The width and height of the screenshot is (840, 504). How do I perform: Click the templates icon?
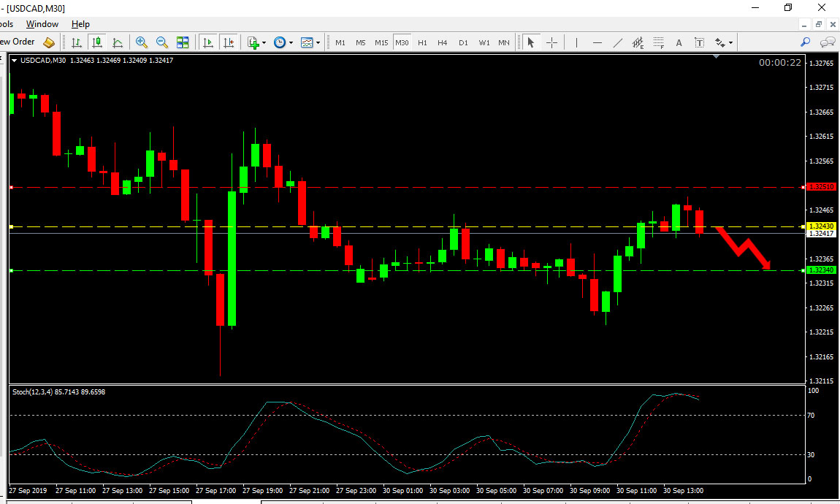[x=307, y=42]
